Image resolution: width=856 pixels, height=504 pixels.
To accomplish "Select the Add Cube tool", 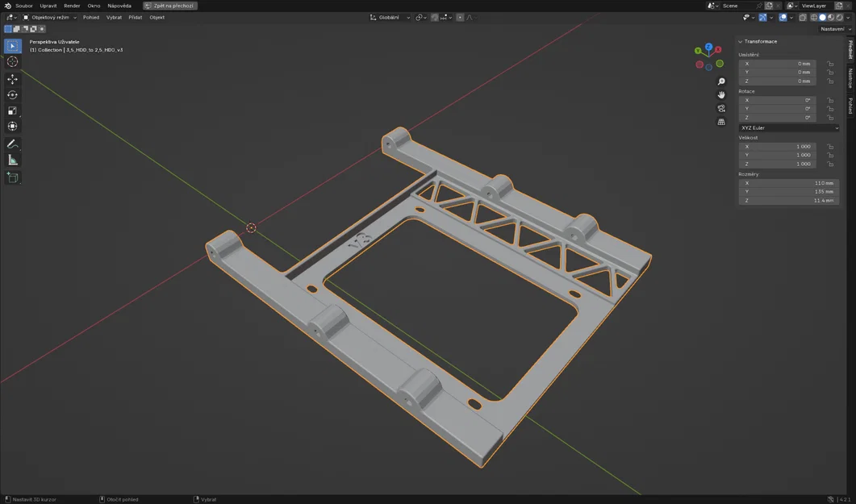I will pos(13,177).
